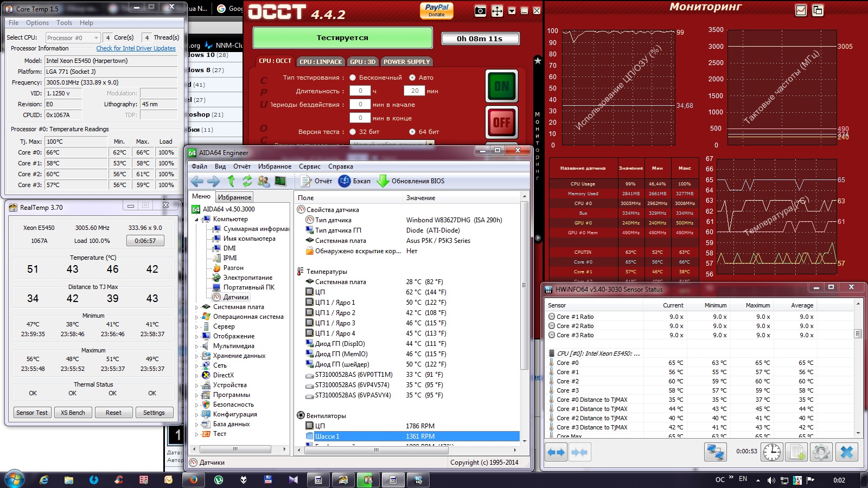Take a screenshot with OCCT camera icon
This screenshot has width=868, height=488.
click(x=480, y=11)
